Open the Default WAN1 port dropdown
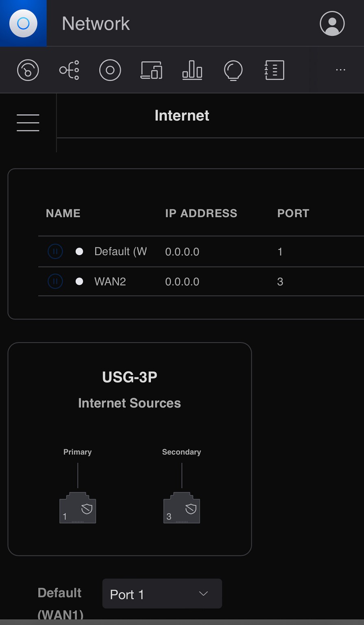 pos(162,594)
